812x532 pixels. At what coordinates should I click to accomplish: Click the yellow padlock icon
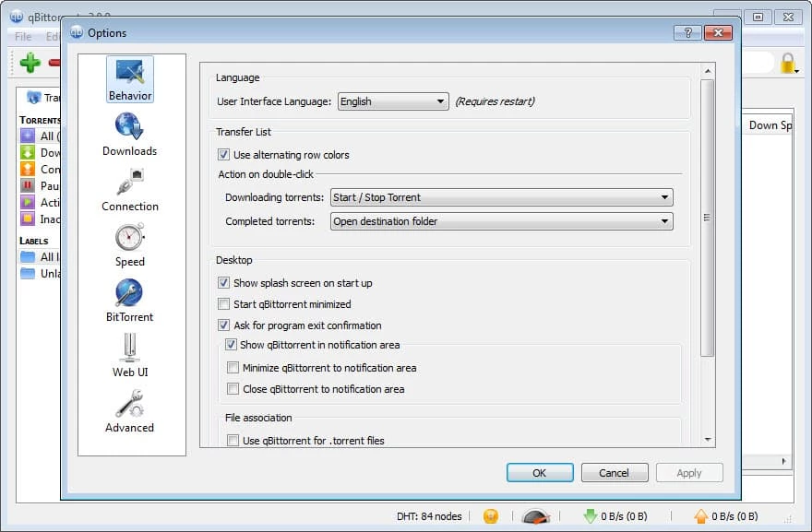(788, 63)
